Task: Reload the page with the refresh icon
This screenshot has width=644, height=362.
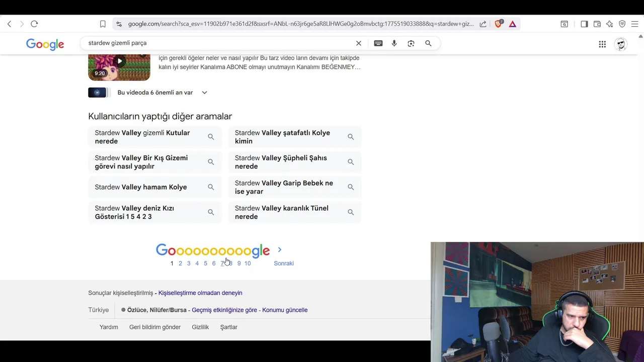Action: tap(34, 24)
